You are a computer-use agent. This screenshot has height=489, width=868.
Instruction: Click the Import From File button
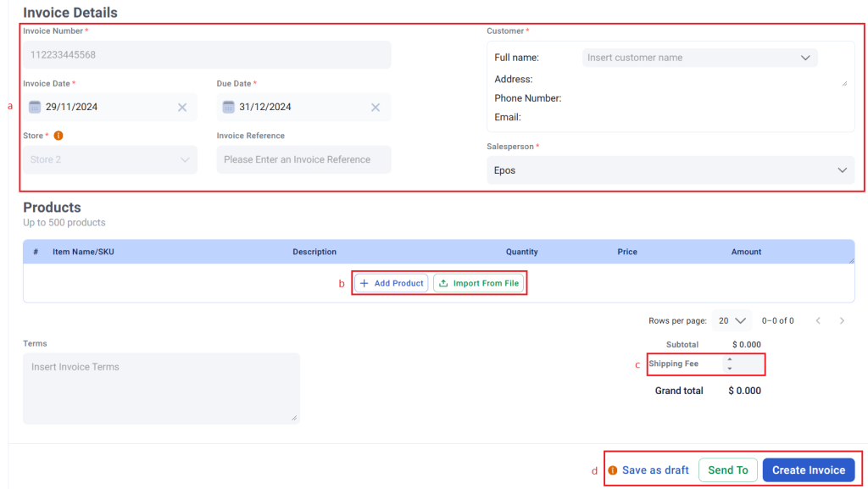pyautogui.click(x=479, y=283)
